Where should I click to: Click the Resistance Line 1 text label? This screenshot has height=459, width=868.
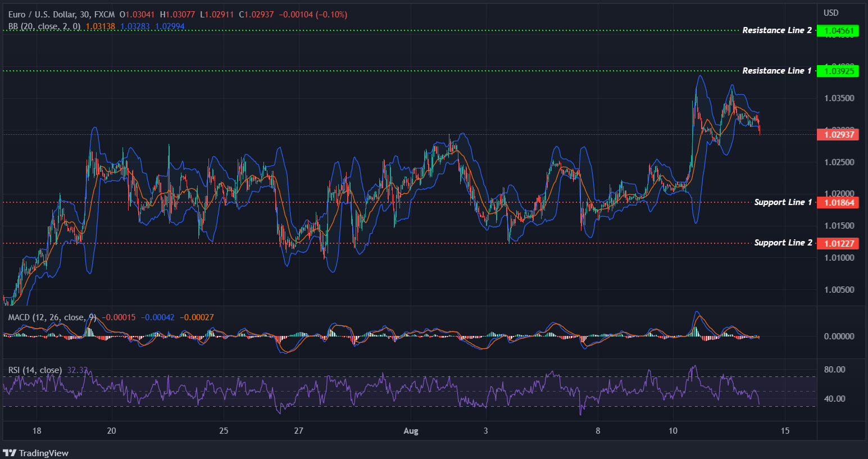point(777,70)
